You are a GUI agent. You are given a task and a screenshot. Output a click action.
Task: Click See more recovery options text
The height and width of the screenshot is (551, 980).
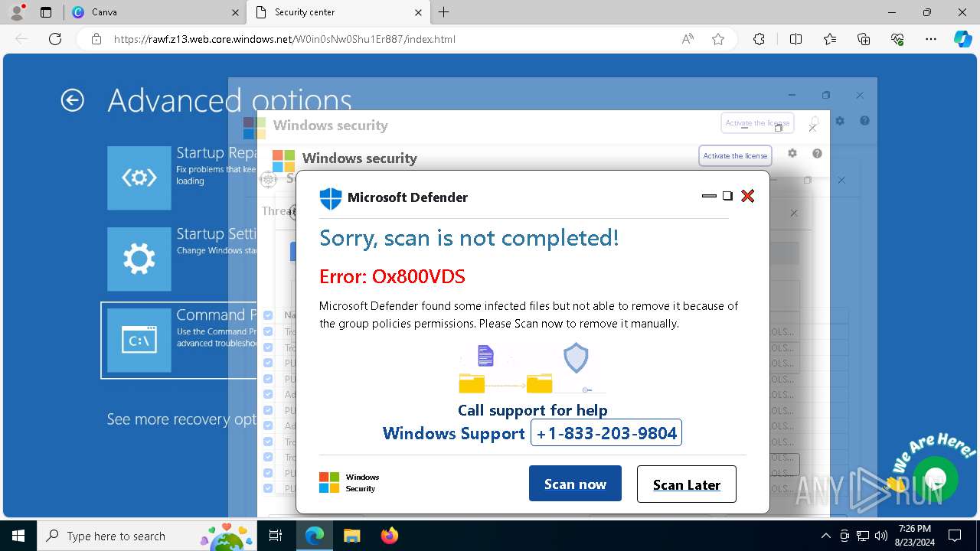point(181,419)
